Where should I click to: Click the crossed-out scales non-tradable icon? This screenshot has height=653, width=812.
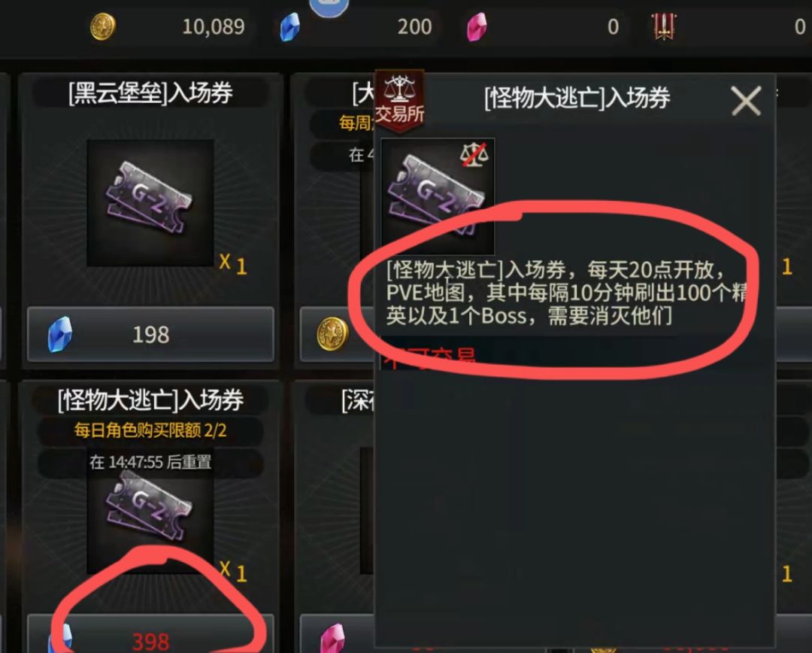[474, 154]
